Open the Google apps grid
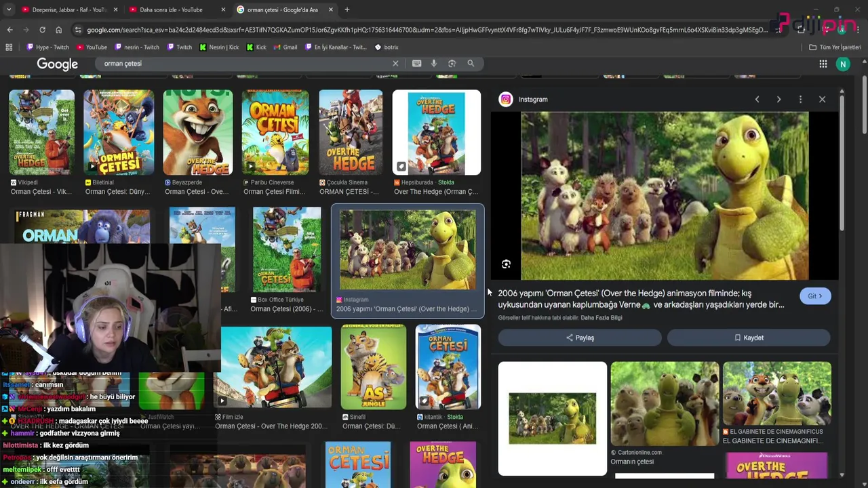The width and height of the screenshot is (868, 488). (823, 64)
